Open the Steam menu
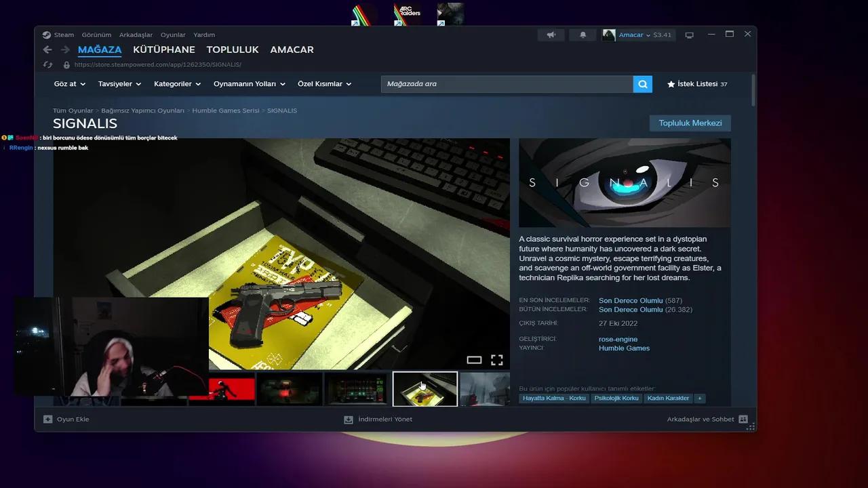 64,35
